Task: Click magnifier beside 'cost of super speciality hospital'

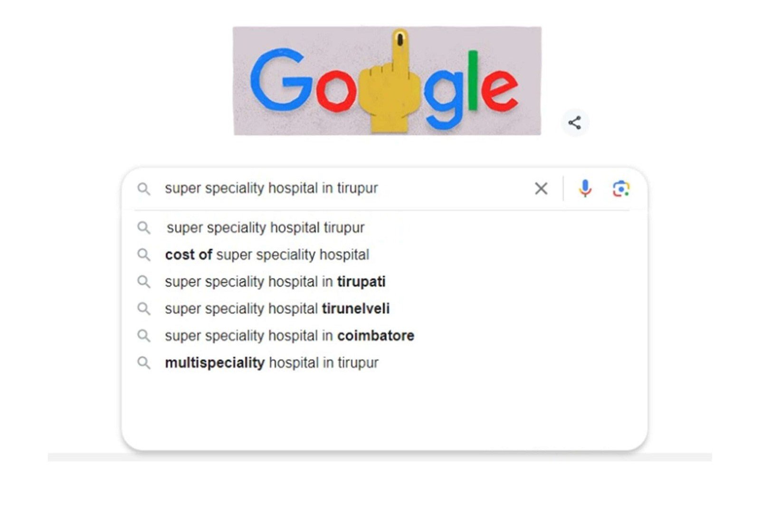Action: 144,255
